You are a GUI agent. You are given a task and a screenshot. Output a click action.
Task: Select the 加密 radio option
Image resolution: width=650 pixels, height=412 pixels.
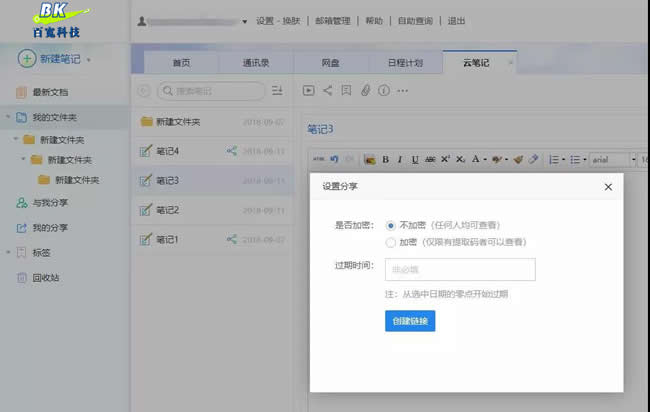tap(390, 242)
